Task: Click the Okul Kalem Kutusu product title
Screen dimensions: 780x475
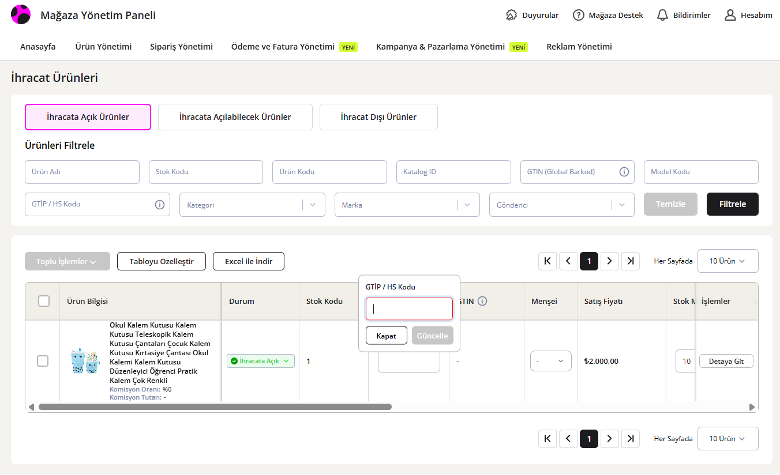Action: 159,353
